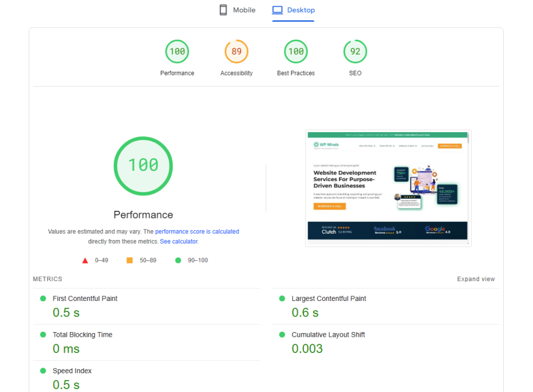Click green dot beside Total Blocking Time
The width and height of the screenshot is (533, 392).
coord(43,335)
